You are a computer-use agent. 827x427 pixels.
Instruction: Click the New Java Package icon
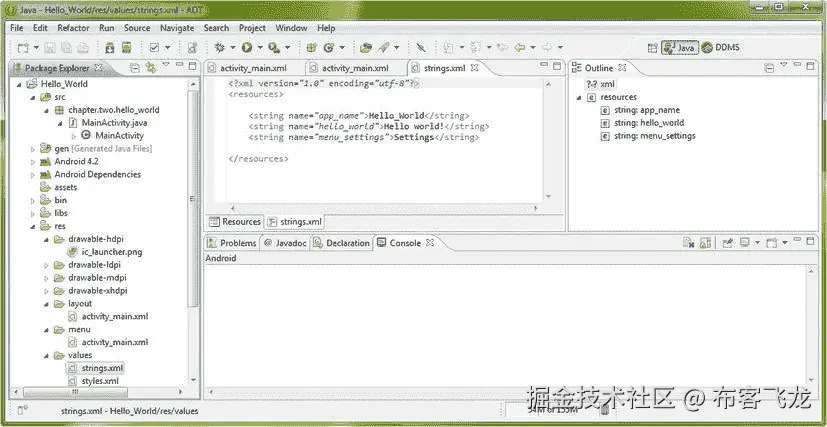tap(311, 48)
